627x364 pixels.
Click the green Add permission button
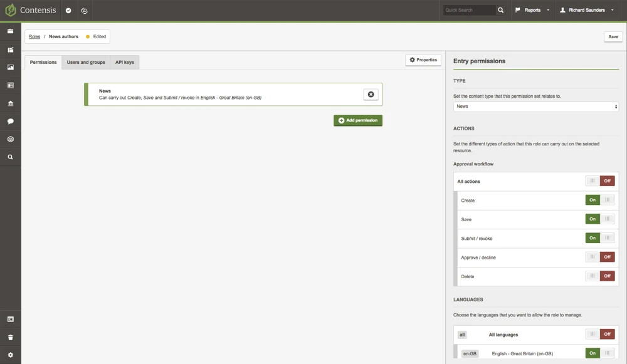tap(357, 120)
